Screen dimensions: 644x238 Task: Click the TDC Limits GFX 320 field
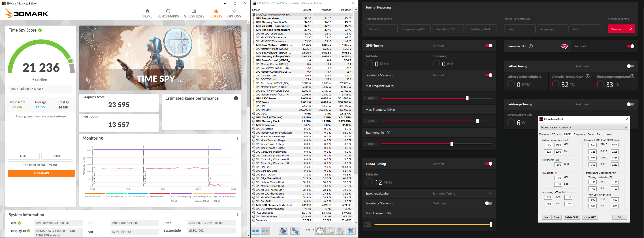point(558,178)
